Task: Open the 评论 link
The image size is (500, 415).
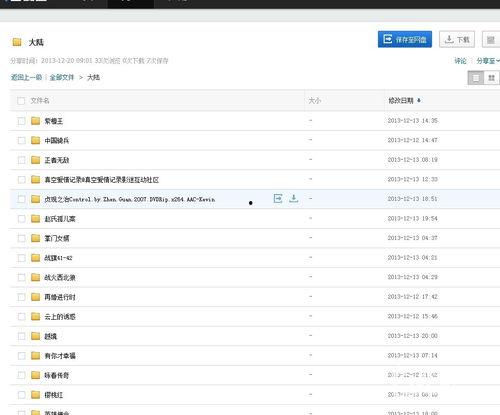Action: click(x=460, y=61)
